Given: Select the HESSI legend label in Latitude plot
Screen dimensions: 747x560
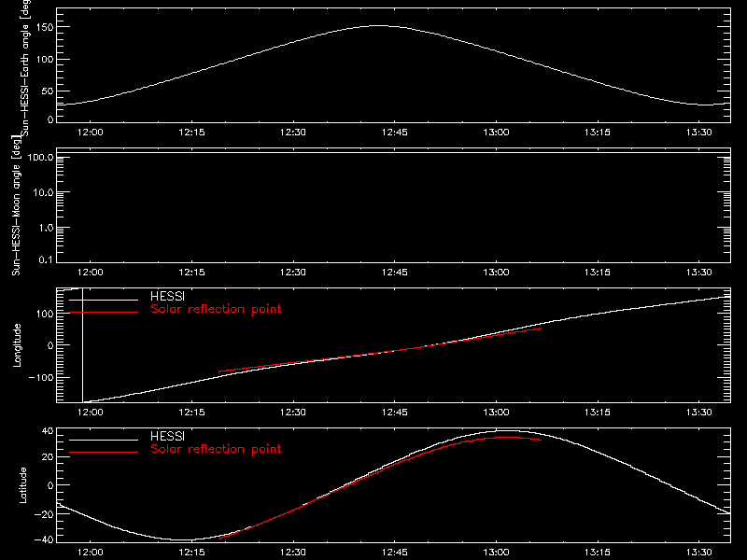Looking at the screenshot, I should click(x=167, y=436).
